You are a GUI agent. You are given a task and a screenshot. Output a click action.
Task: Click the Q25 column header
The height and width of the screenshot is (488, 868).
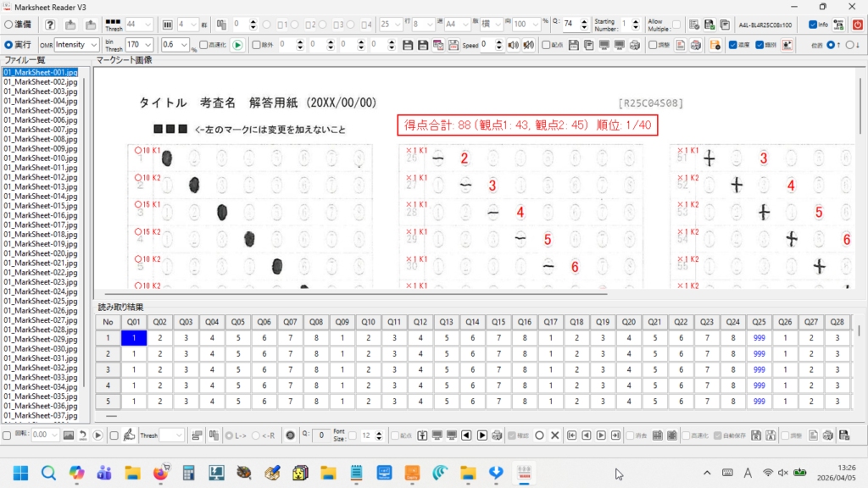[x=759, y=322]
